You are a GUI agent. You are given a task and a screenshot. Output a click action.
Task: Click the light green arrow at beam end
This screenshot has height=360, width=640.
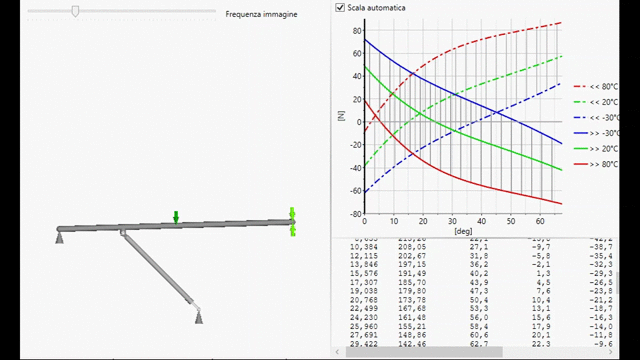292,222
